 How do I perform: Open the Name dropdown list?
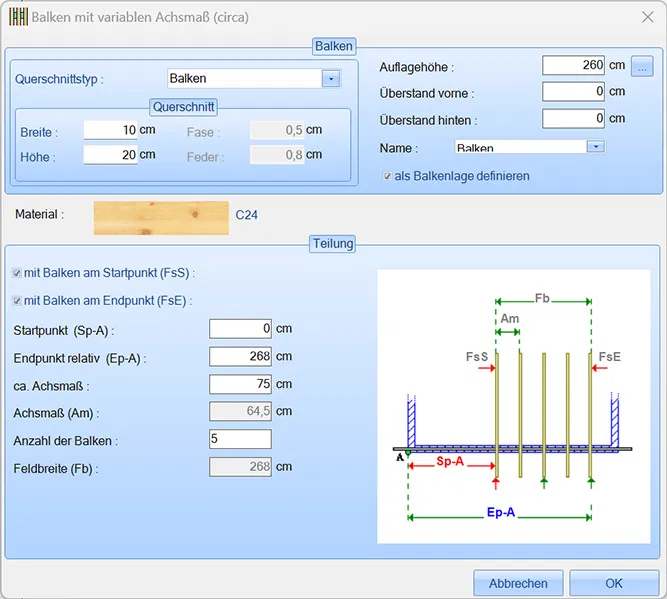click(x=595, y=147)
